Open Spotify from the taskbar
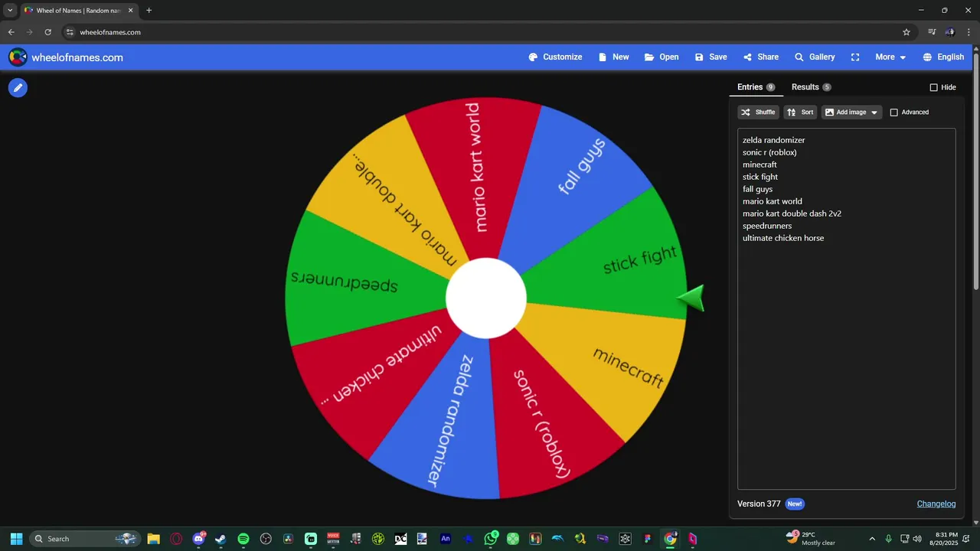 coord(243,539)
